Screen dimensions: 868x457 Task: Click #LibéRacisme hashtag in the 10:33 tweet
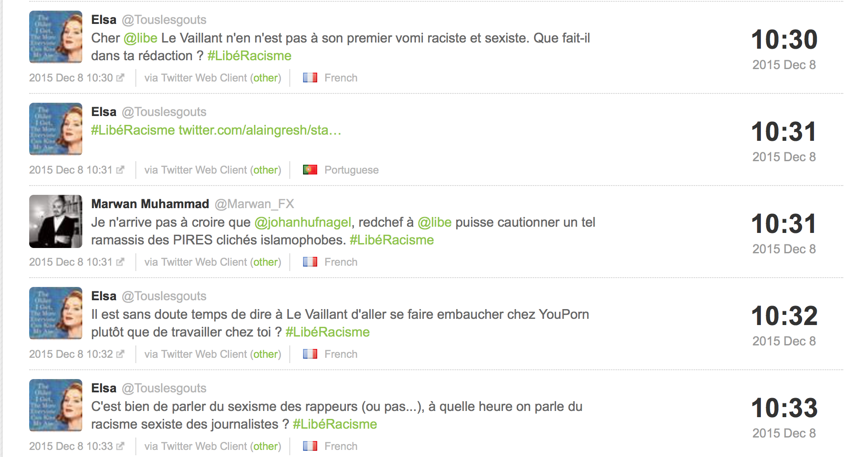[335, 424]
